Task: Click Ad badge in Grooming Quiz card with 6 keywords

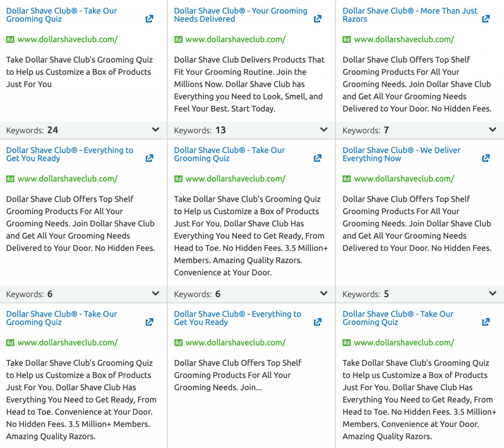Action: 178,179
